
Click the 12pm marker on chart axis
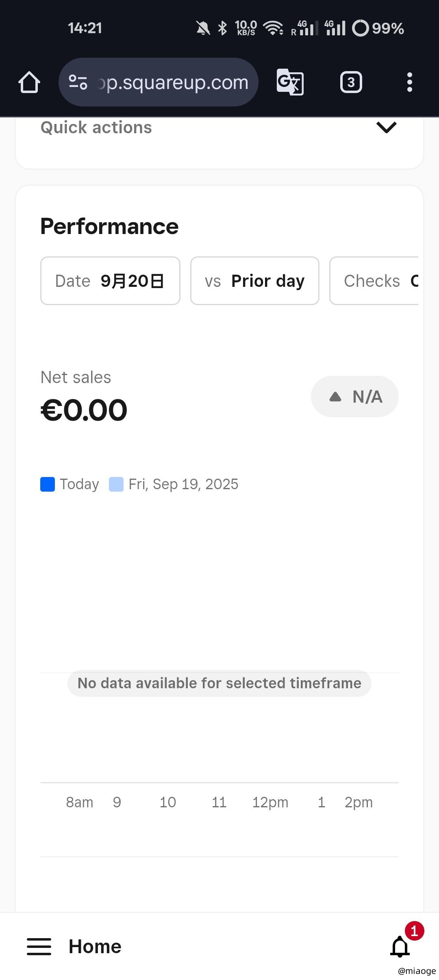point(270,802)
